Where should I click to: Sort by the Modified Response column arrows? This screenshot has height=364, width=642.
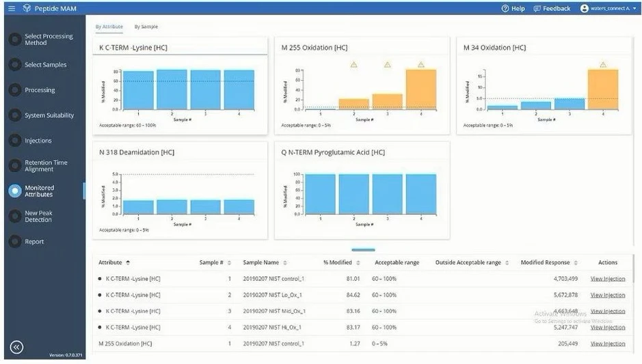pos(576,262)
